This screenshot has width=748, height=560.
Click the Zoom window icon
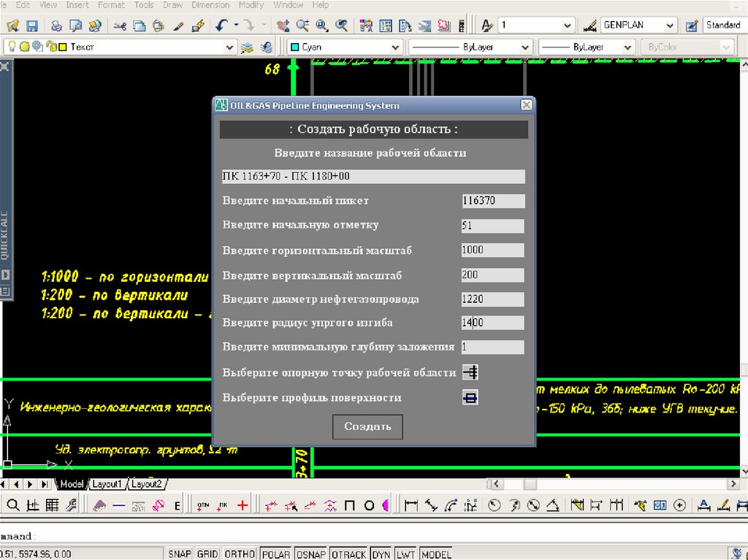click(x=322, y=26)
